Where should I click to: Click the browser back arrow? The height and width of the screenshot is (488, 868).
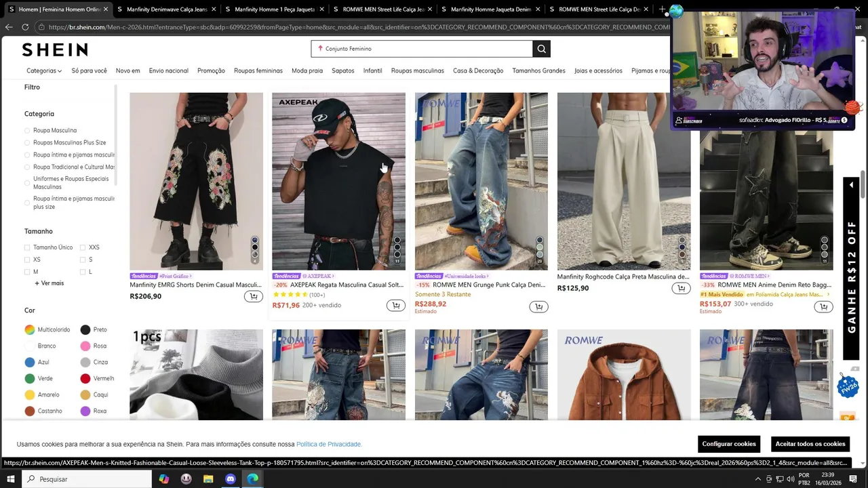pos(9,27)
